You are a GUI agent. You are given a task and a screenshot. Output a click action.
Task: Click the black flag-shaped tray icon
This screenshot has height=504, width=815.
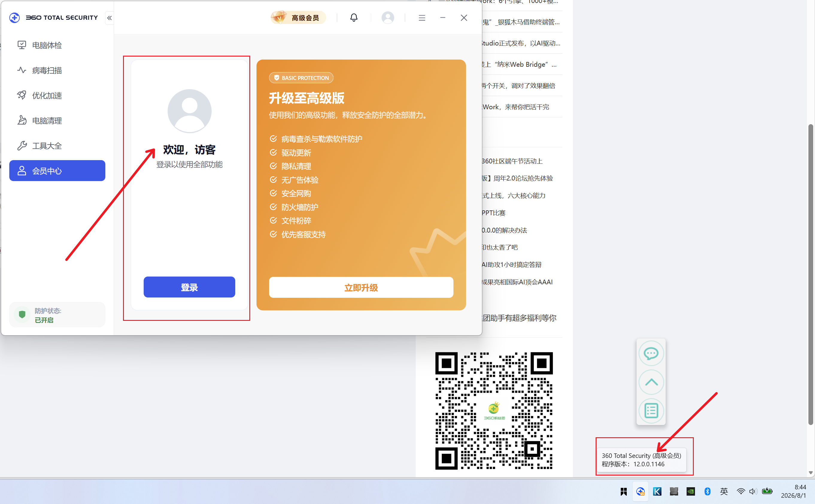pos(623,492)
